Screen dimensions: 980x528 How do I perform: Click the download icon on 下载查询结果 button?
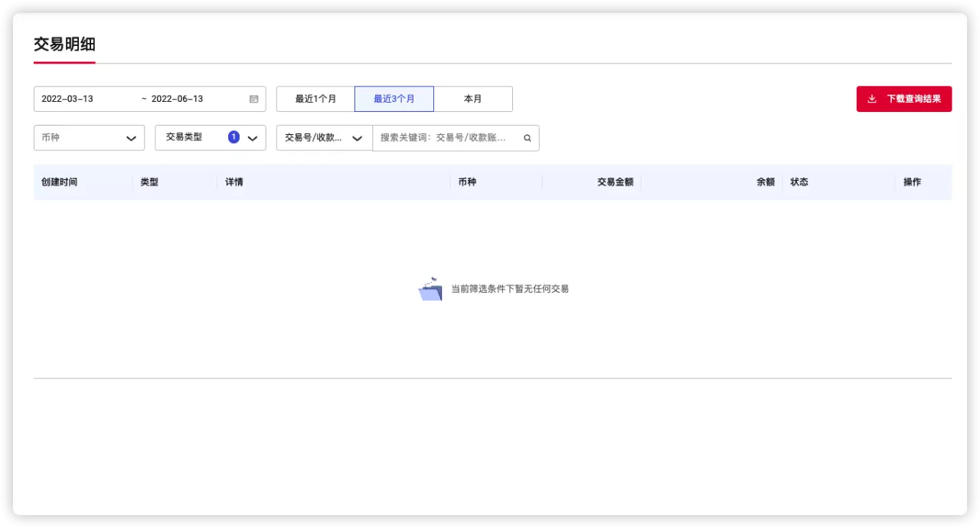tap(871, 99)
